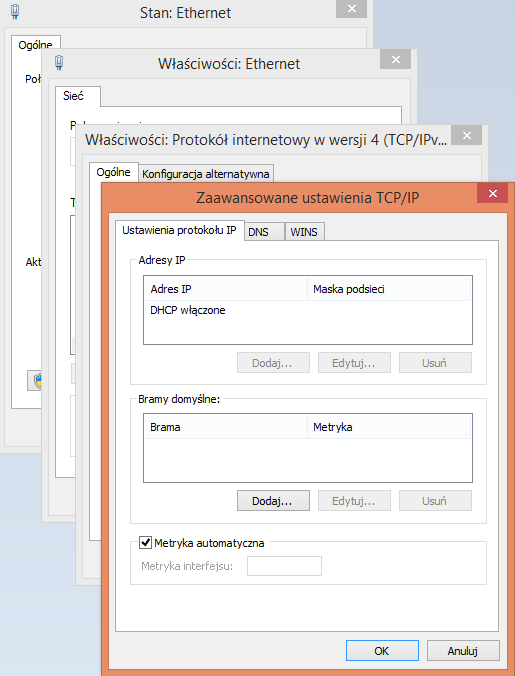This screenshot has height=676, width=515.
Task: Click the Maska podsieci column header
Action: (389, 289)
